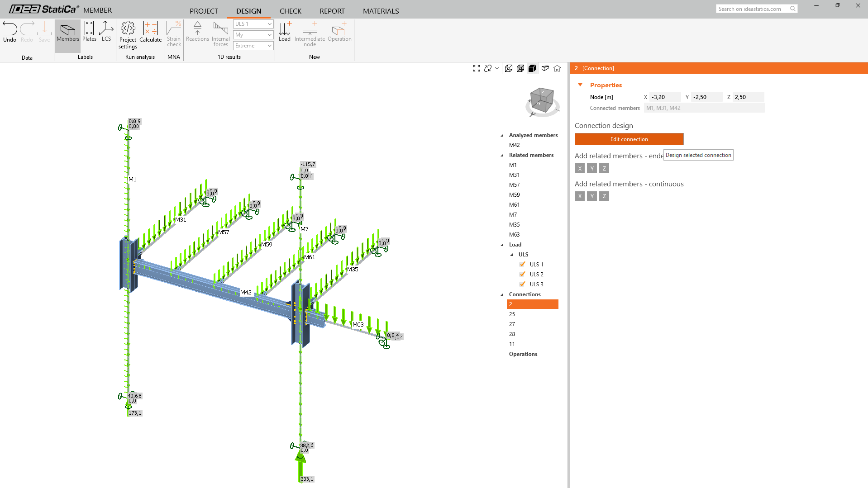Screen dimensions: 868x488
Task: Click the perspective view icon
Action: pyautogui.click(x=545, y=68)
